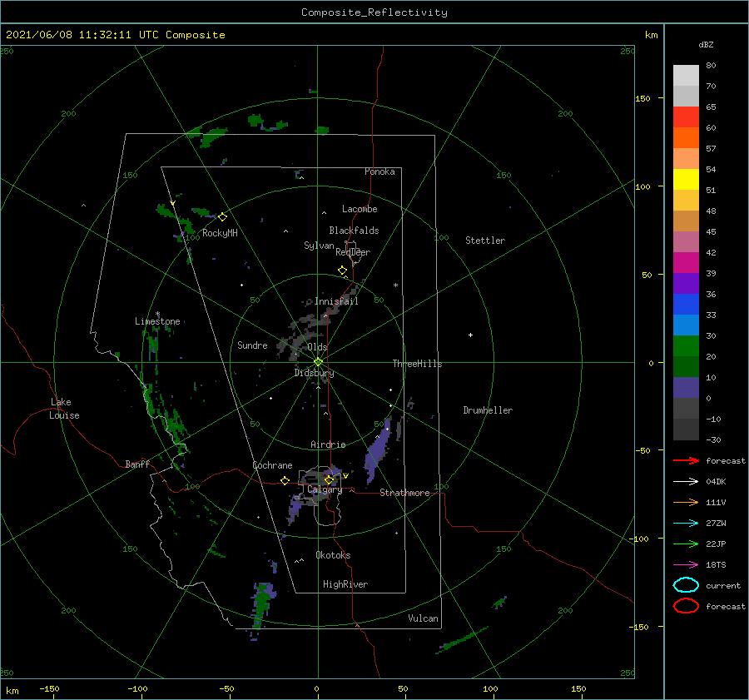Click the Banff label on the map
Image resolution: width=749 pixels, height=700 pixels.
137,464
